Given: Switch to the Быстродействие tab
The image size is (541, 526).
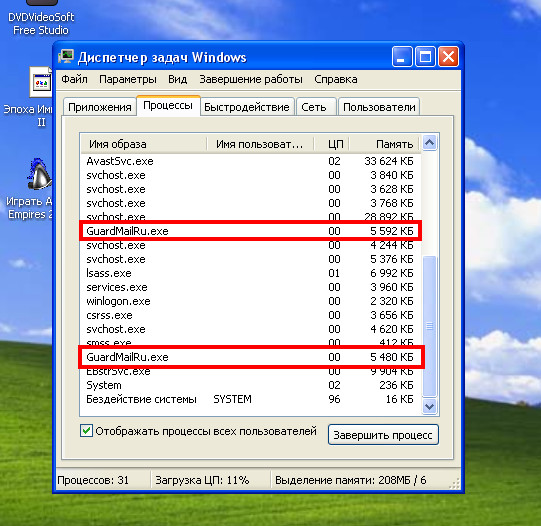Looking at the screenshot, I should (247, 107).
